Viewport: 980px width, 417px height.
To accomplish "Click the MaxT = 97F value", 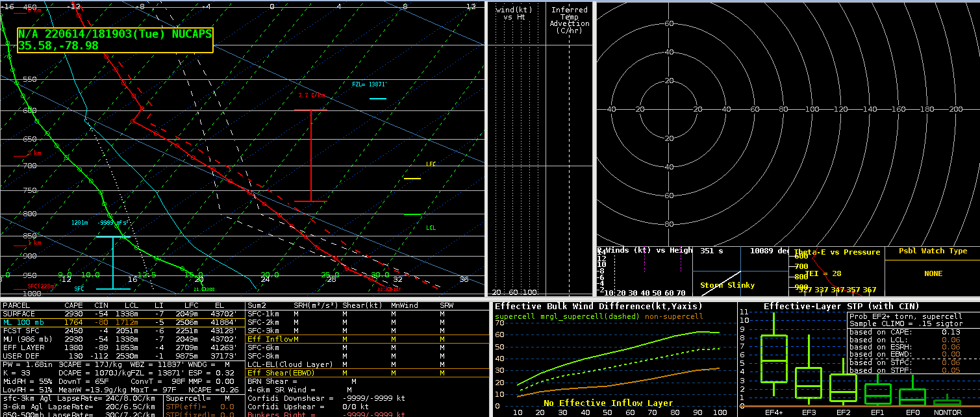I will 154,390.
